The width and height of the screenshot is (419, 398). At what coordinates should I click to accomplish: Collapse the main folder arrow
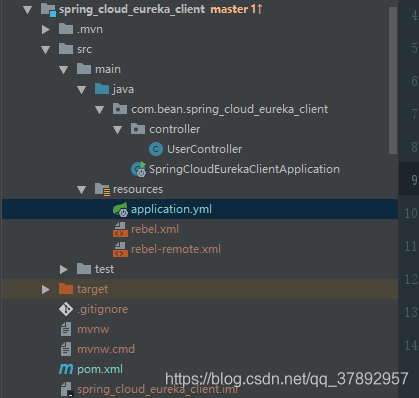pyautogui.click(x=64, y=70)
